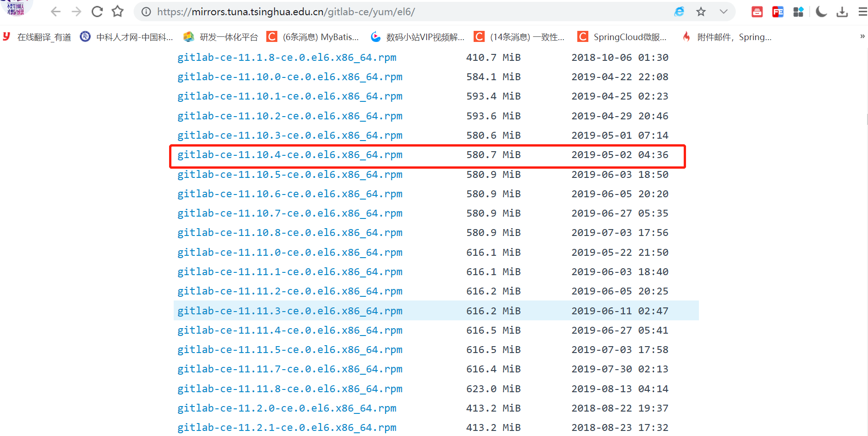Go forward to the next page
Viewport: 868px width, 436px height.
point(76,12)
